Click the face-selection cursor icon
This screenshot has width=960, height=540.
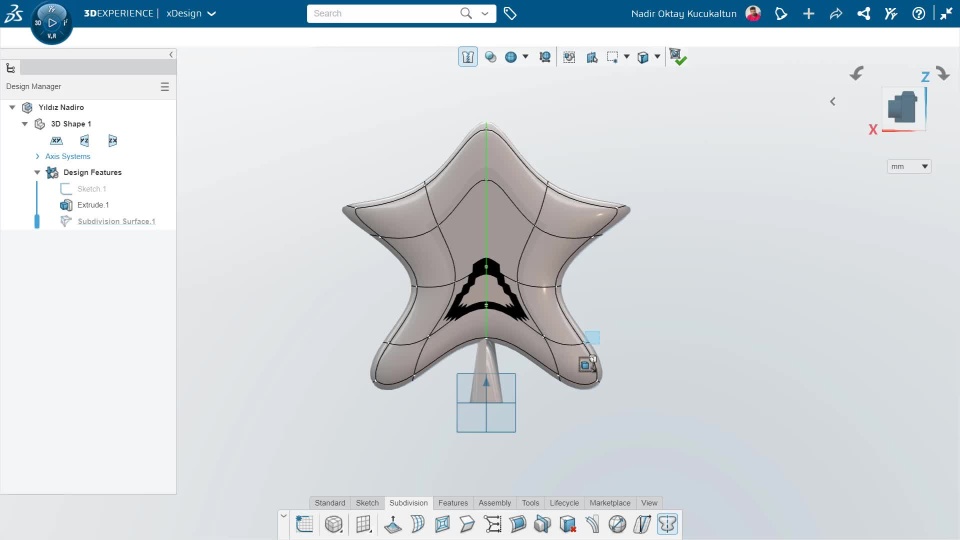pos(592,57)
